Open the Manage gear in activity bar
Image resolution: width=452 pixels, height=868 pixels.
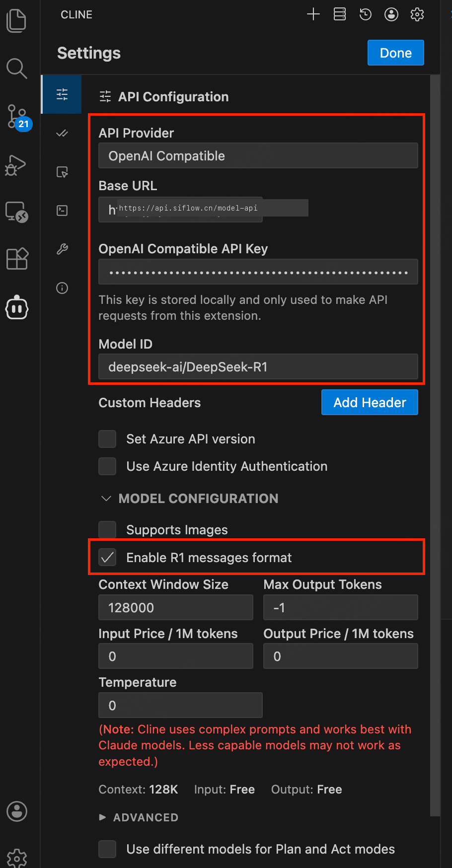(x=17, y=858)
